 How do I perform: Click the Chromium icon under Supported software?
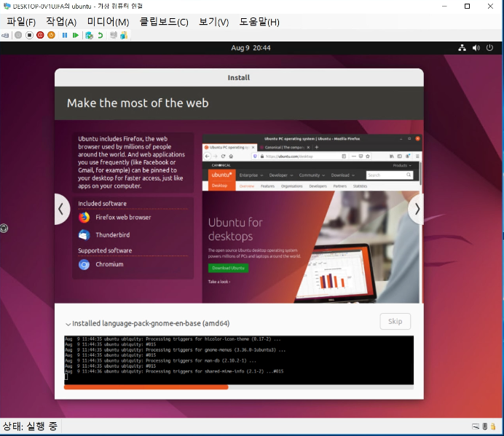[84, 264]
